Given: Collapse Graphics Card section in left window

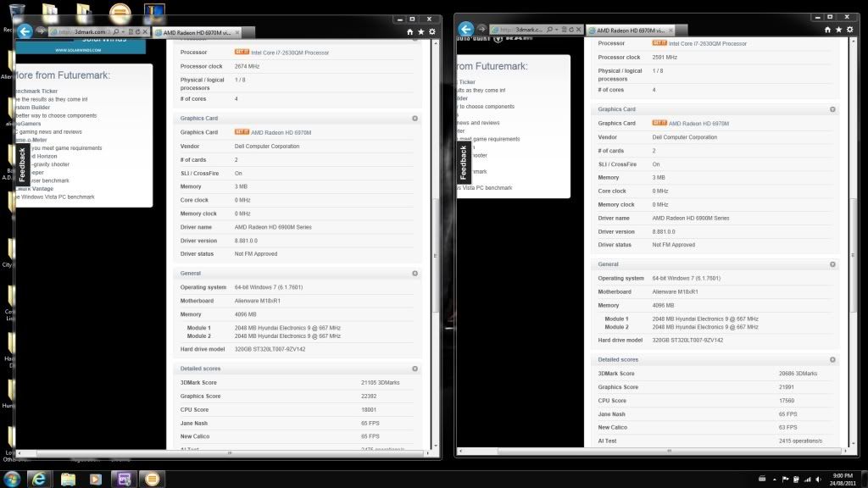Looking at the screenshot, I should (415, 119).
